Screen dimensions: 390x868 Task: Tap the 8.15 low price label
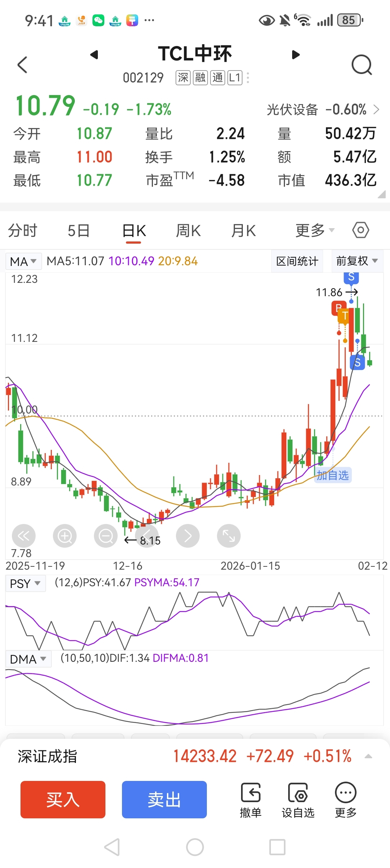point(150,541)
